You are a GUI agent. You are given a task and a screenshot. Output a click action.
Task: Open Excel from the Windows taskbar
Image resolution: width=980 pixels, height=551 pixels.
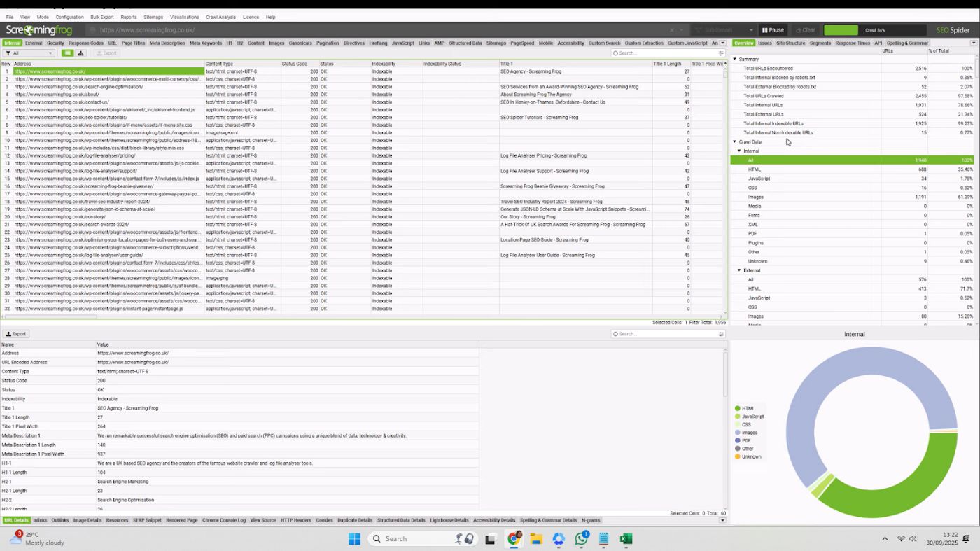[626, 538]
